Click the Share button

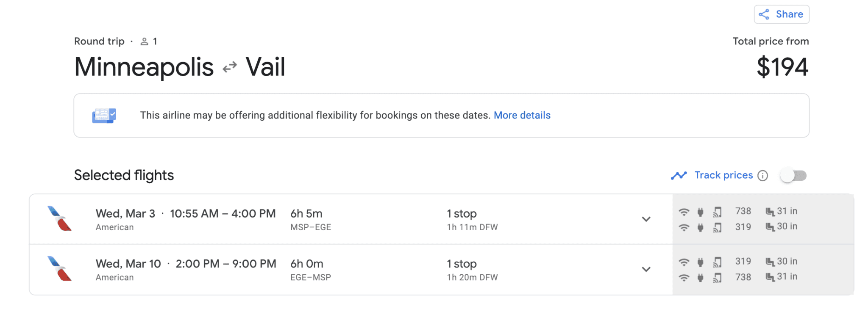point(781,14)
